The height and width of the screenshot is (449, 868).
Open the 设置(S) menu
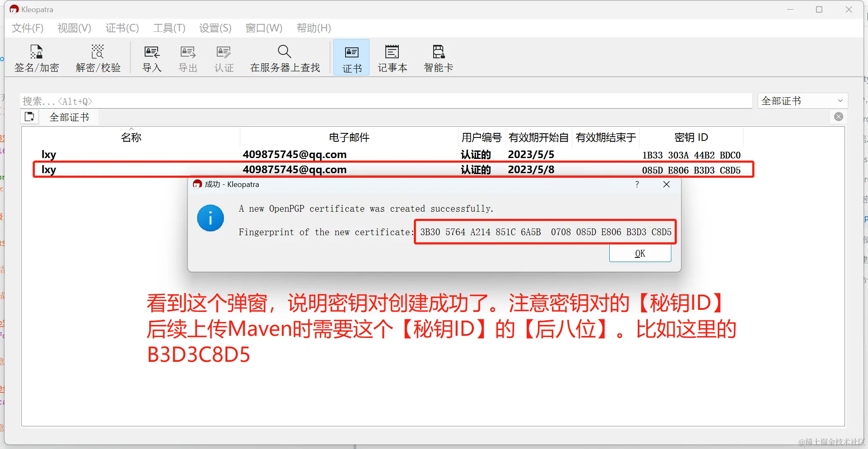215,28
